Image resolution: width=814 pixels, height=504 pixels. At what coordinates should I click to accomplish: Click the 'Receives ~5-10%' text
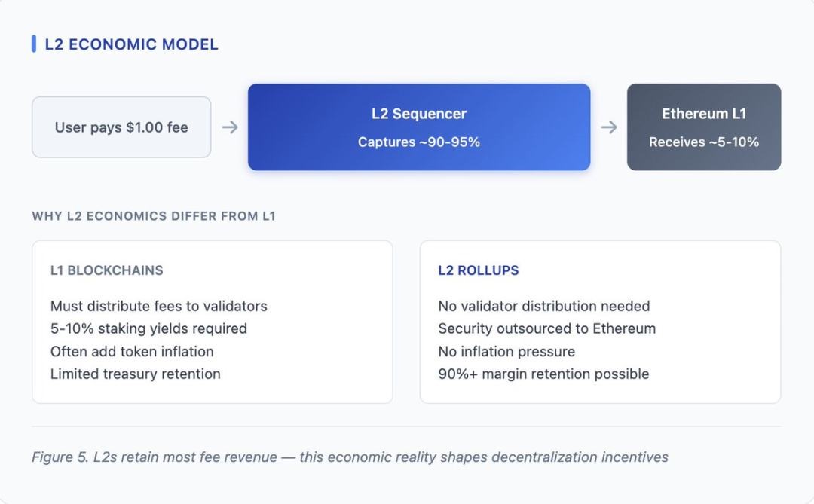(x=704, y=142)
